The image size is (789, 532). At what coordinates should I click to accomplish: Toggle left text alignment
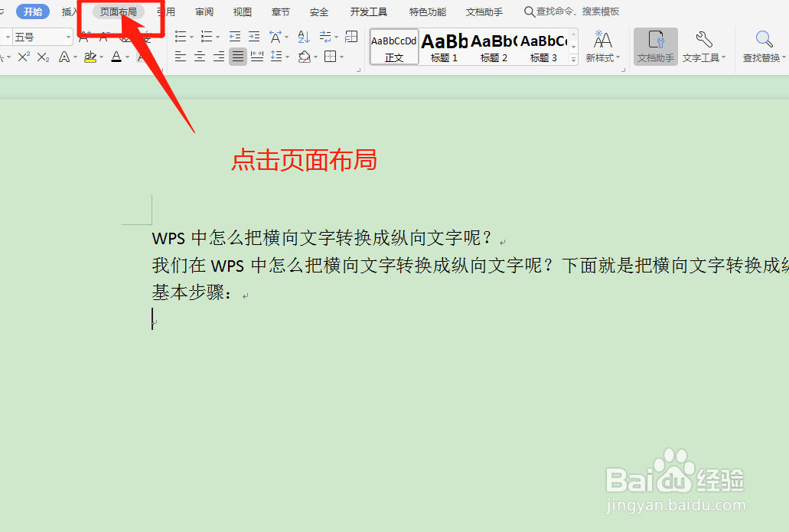181,57
